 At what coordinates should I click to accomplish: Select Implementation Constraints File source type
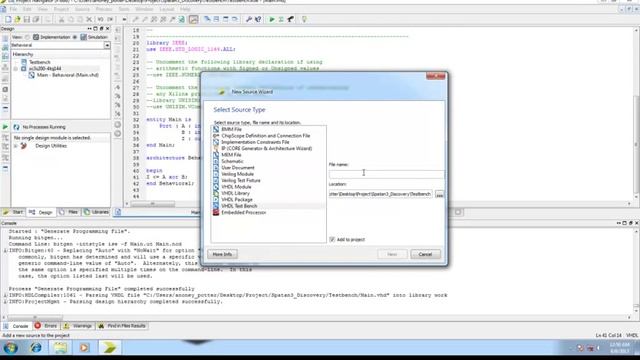(255, 142)
